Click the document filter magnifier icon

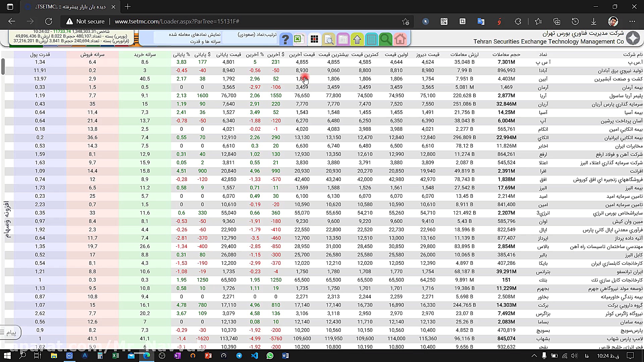coord(329,40)
